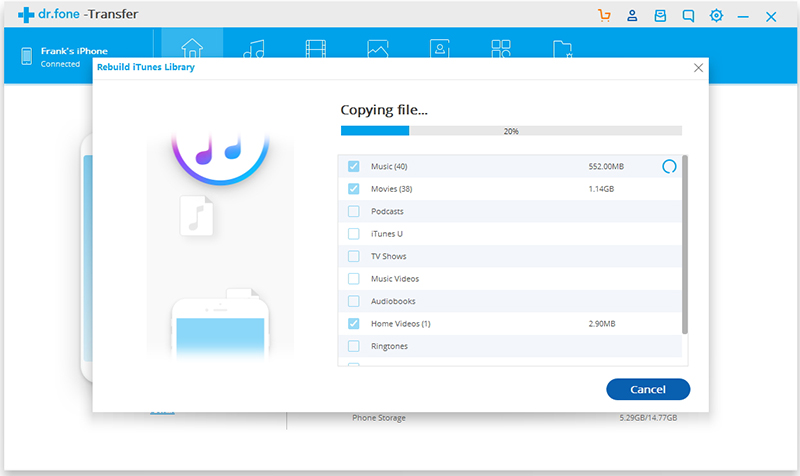Viewport: 800px width, 476px height.
Task: Click the Audiobooks label
Action: [x=393, y=301]
